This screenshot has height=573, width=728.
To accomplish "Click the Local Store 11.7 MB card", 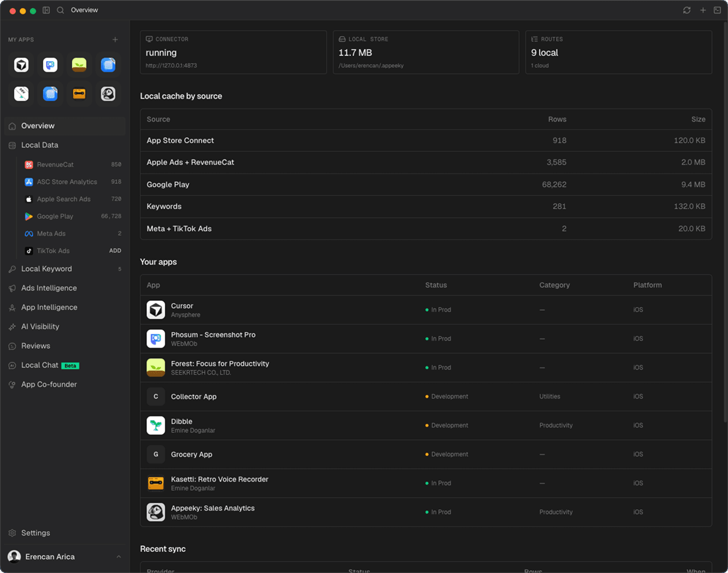I will point(426,52).
